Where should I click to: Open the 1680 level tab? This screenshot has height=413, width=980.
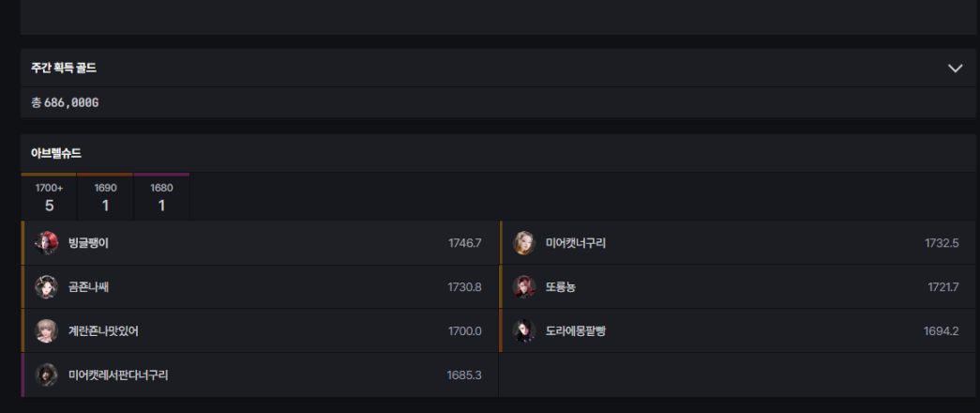161,197
